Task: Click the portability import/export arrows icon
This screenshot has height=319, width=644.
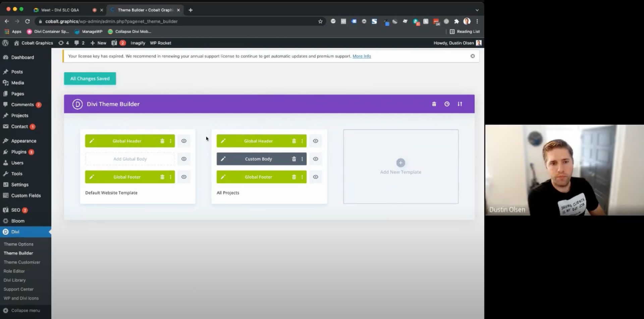Action: pyautogui.click(x=460, y=104)
